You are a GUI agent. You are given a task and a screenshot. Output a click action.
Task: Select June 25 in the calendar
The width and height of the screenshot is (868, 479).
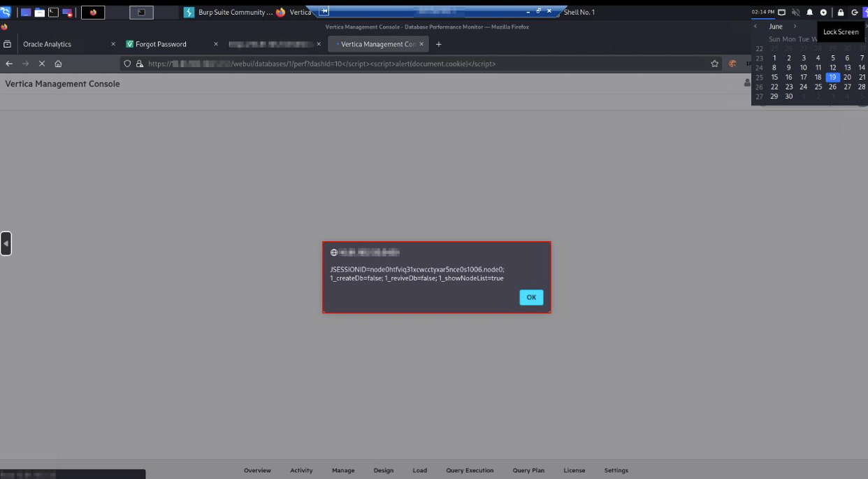818,87
